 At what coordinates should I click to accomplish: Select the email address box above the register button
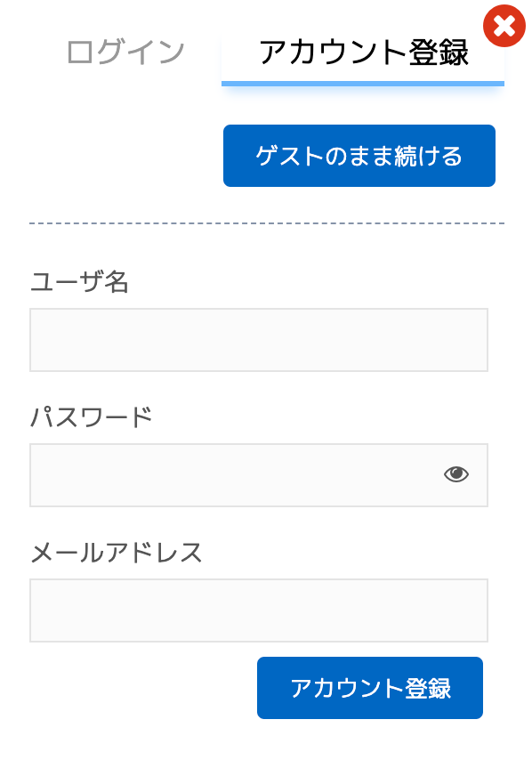[x=259, y=610]
